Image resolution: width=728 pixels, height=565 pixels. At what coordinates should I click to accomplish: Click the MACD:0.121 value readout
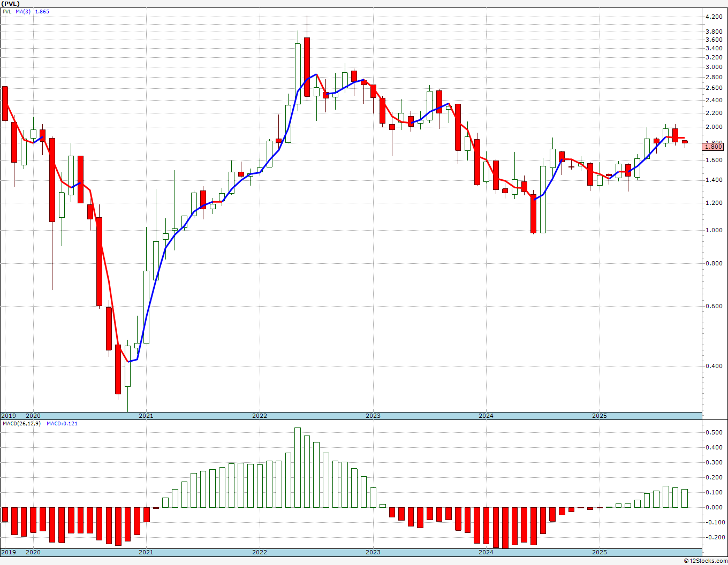(x=62, y=423)
